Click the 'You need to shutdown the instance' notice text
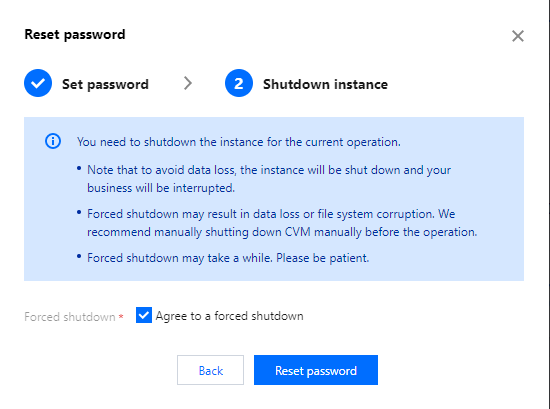The height and width of the screenshot is (409, 550). pyautogui.click(x=239, y=142)
